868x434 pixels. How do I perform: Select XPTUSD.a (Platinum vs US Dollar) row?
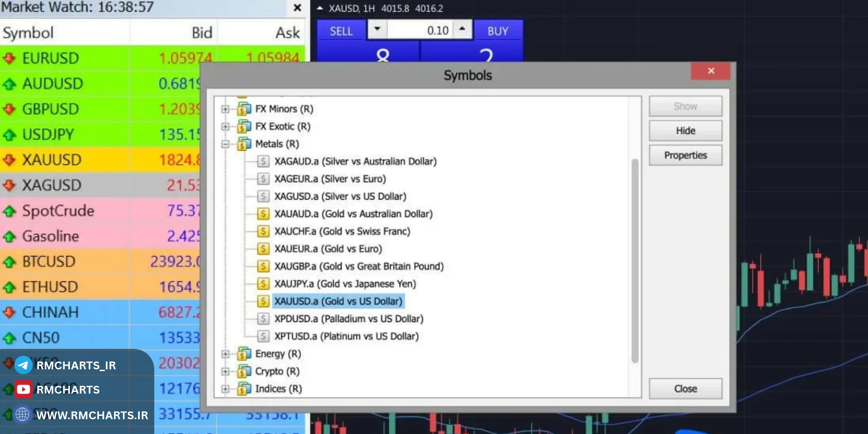click(346, 336)
